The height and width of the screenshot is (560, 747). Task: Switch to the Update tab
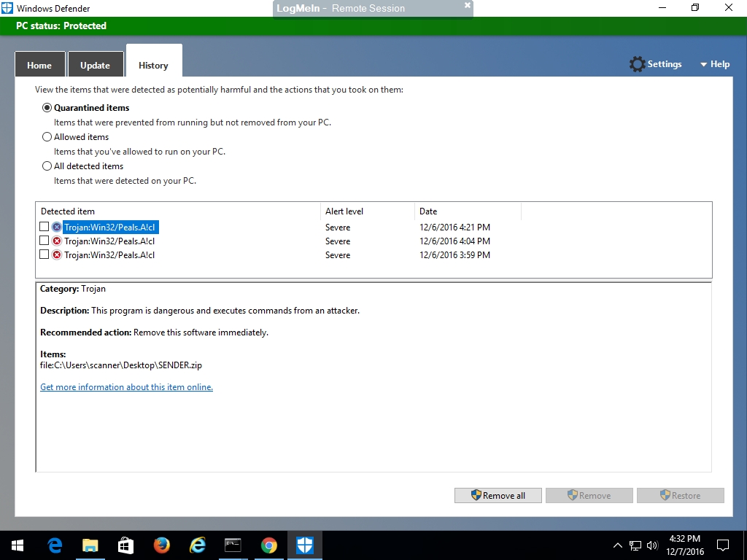96,65
